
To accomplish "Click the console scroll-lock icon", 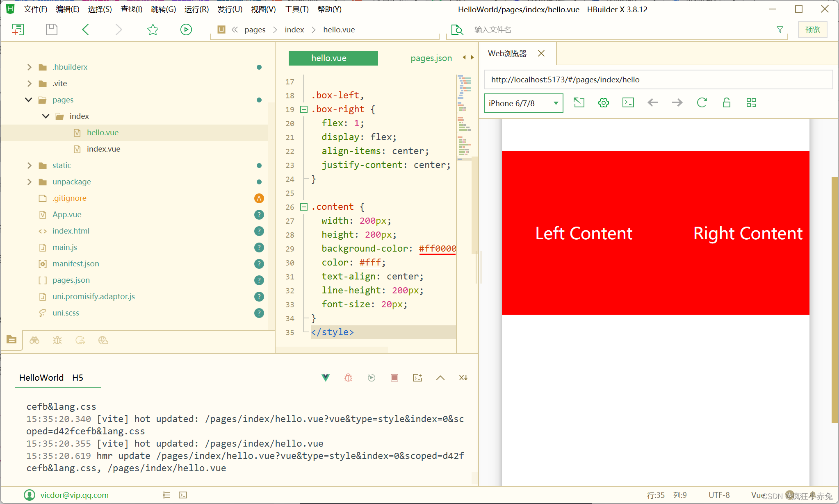I will (463, 378).
